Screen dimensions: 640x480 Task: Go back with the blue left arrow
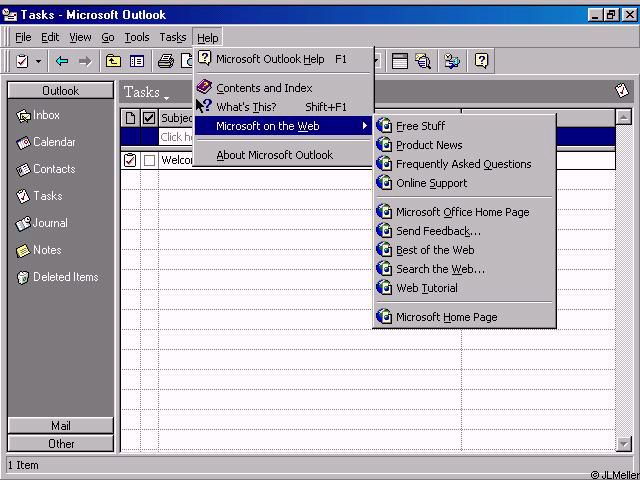pyautogui.click(x=62, y=61)
